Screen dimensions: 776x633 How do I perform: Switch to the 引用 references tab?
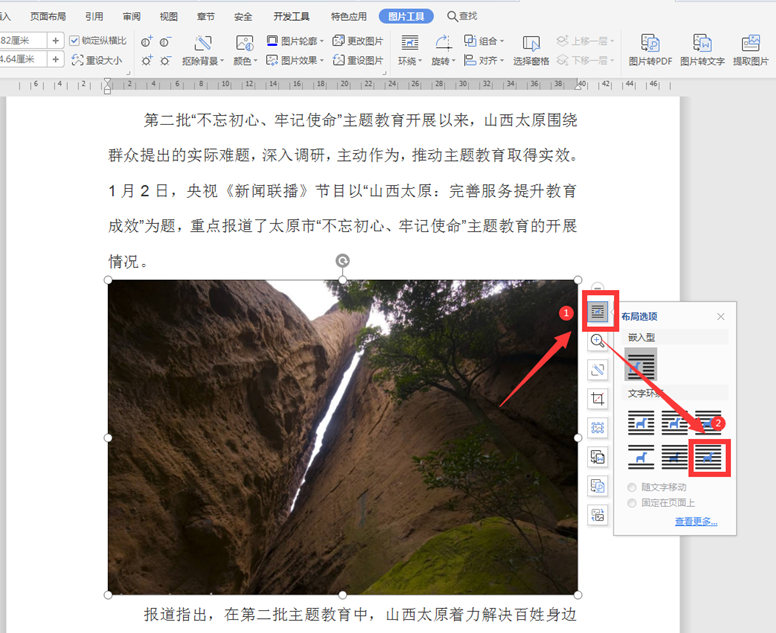(x=94, y=16)
